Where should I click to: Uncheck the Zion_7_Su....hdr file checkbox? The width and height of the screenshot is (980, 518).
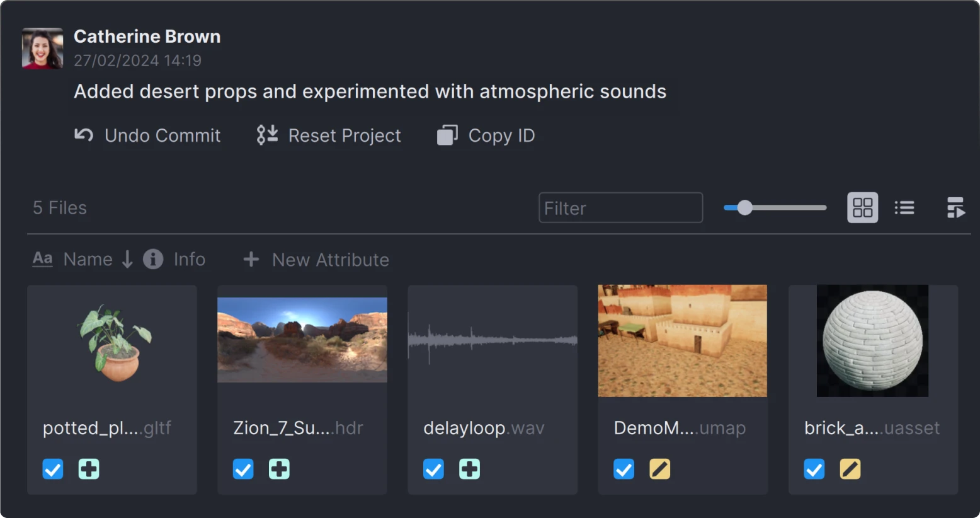pyautogui.click(x=243, y=469)
